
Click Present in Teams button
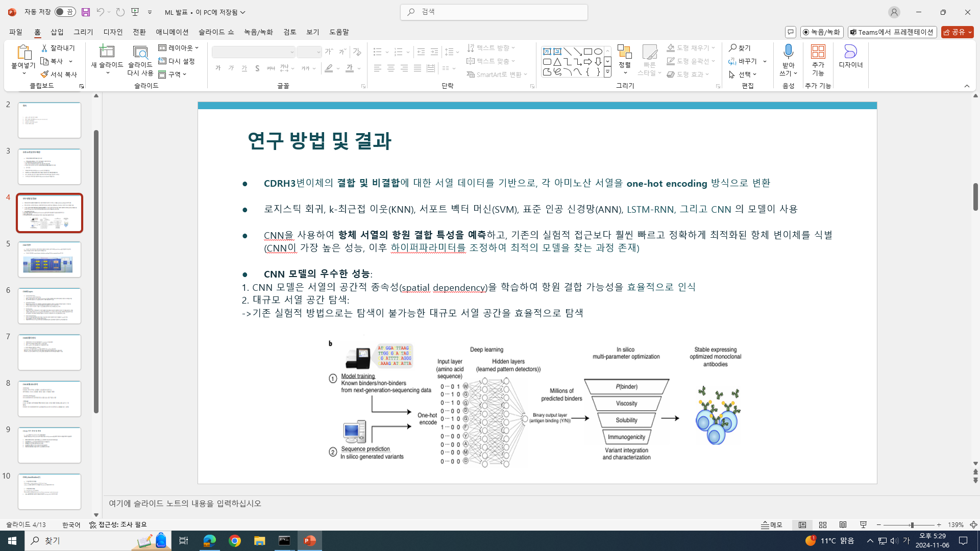coord(892,32)
